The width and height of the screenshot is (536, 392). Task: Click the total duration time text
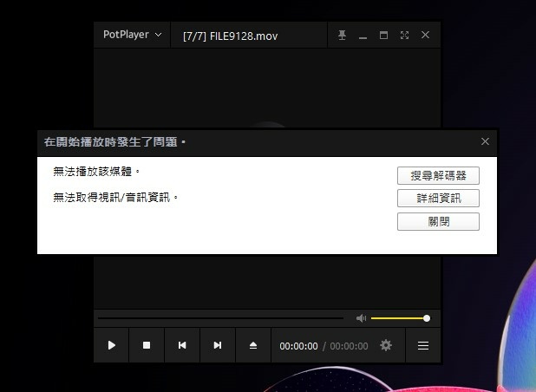349,346
